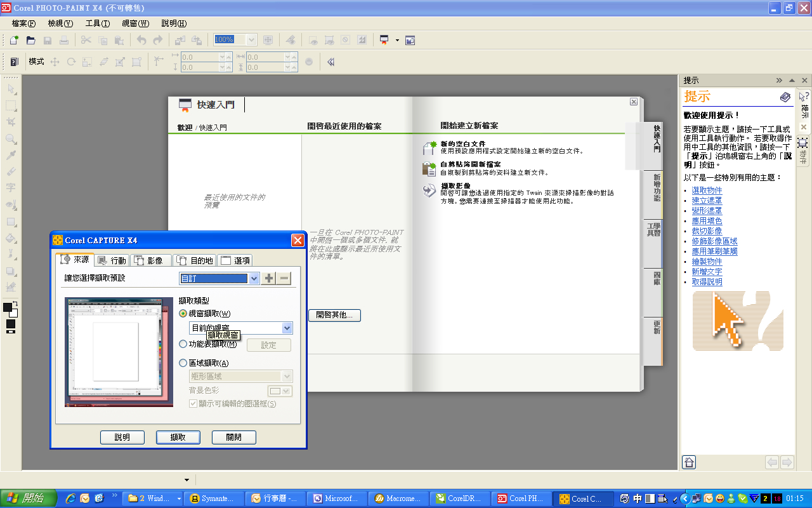812x508 pixels.
Task: Select the Eraser tool
Action: [x=11, y=171]
